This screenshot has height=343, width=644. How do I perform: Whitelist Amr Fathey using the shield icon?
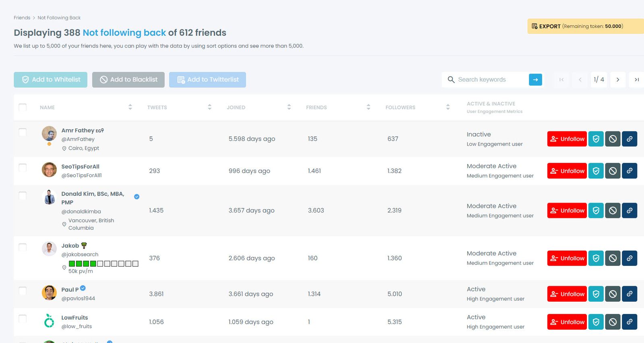pos(596,139)
